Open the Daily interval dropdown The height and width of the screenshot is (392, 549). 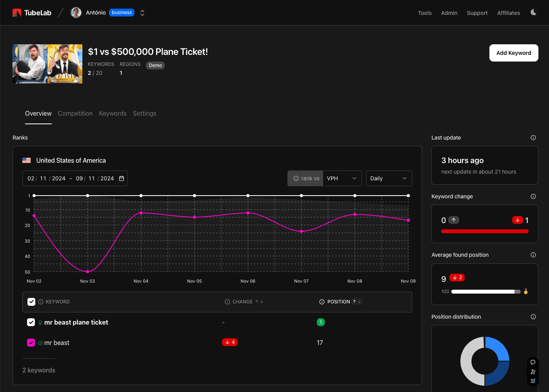pyautogui.click(x=389, y=178)
